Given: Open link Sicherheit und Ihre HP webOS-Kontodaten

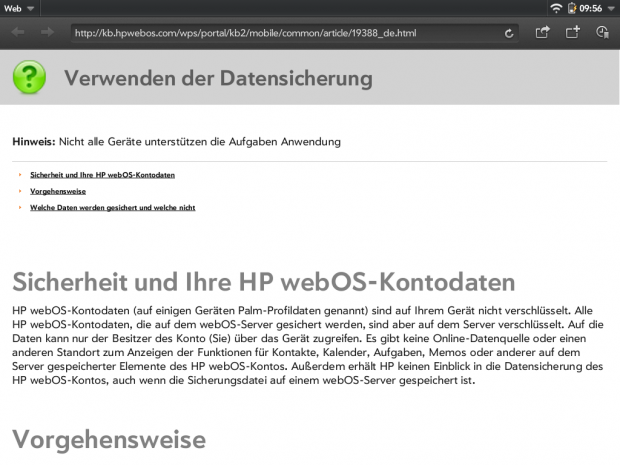Looking at the screenshot, I should click(102, 175).
